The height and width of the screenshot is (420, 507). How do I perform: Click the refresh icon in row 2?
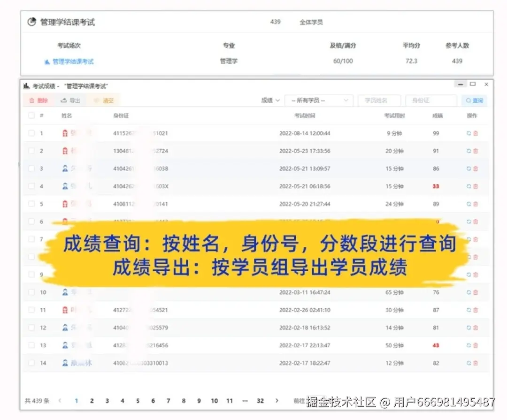click(469, 151)
